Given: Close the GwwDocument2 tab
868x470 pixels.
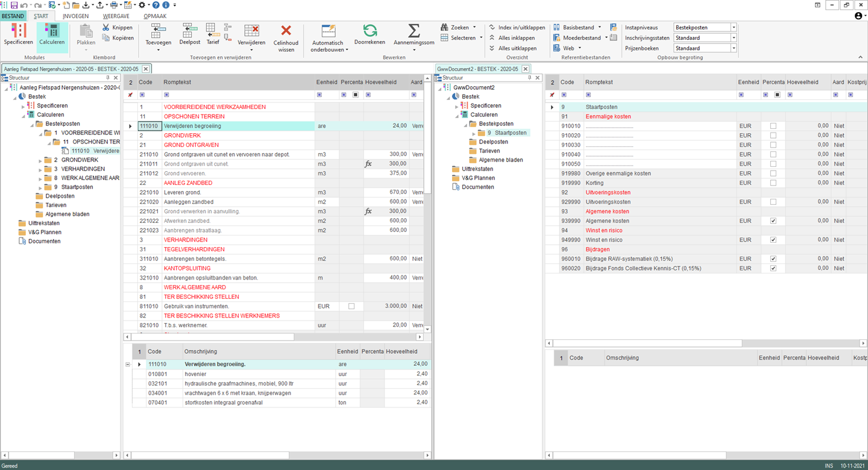Looking at the screenshot, I should point(526,69).
